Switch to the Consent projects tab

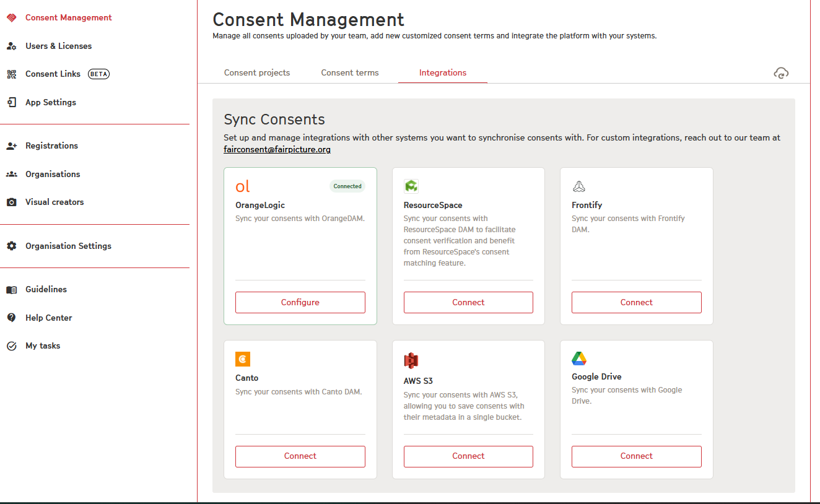tap(257, 73)
